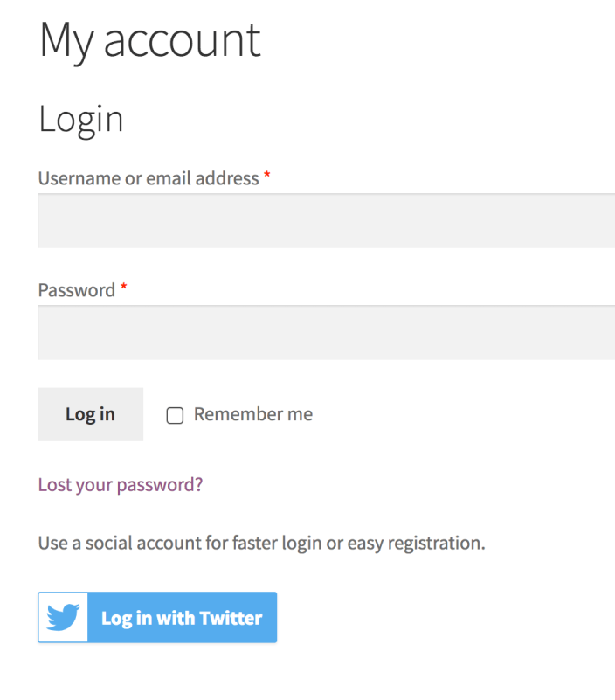Click the red asterisk beside Password label
This screenshot has width=615, height=700.
pyautogui.click(x=124, y=288)
